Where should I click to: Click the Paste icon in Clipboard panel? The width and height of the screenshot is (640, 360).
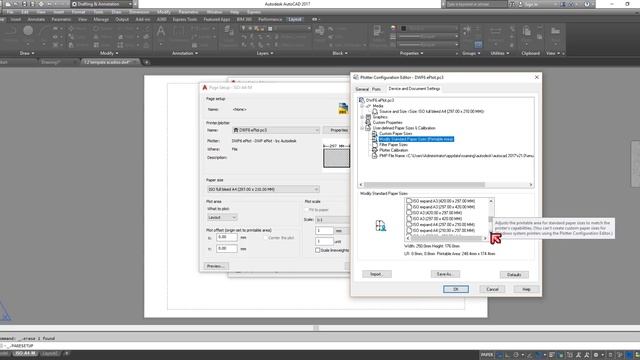pyautogui.click(x=527, y=31)
